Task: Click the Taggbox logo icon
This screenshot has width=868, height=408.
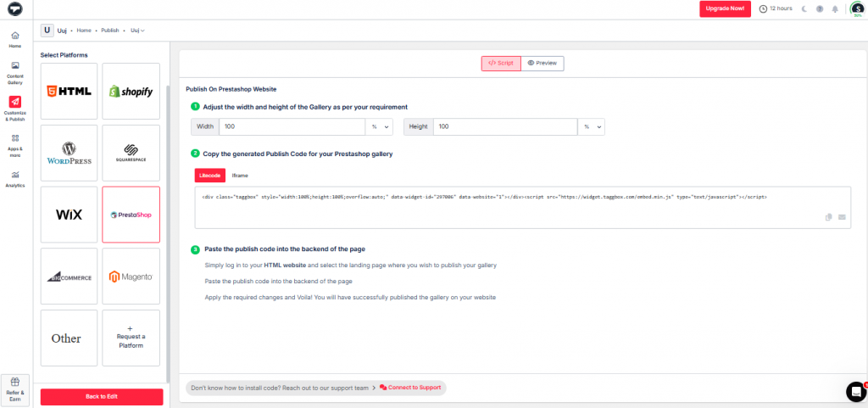Action: click(15, 8)
